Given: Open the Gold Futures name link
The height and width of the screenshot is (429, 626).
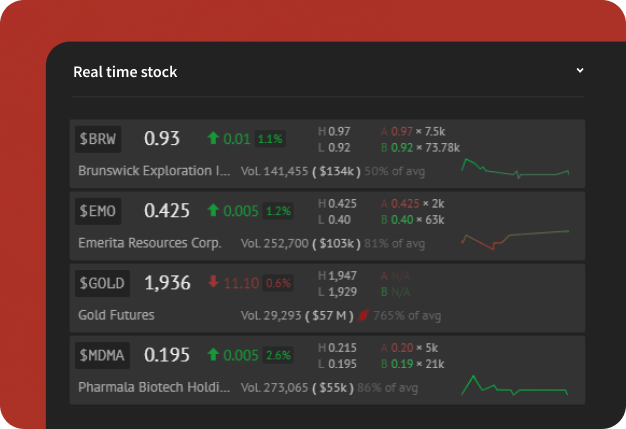Looking at the screenshot, I should click(116, 315).
